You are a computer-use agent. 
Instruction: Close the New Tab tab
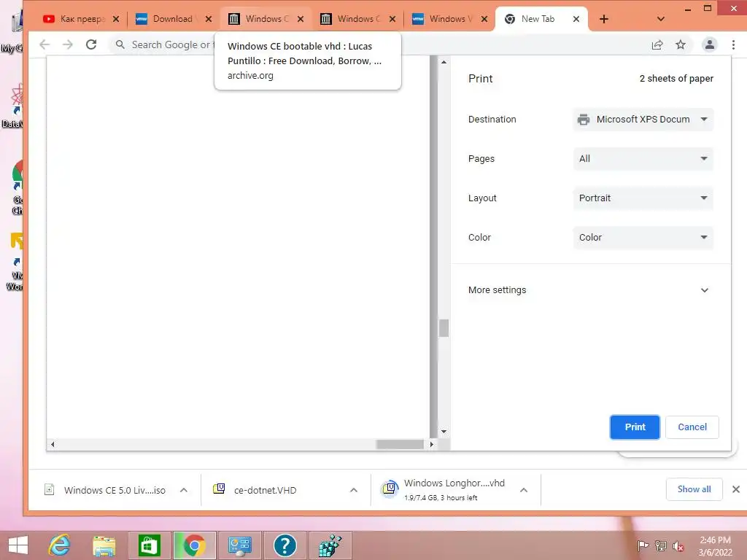(x=576, y=19)
